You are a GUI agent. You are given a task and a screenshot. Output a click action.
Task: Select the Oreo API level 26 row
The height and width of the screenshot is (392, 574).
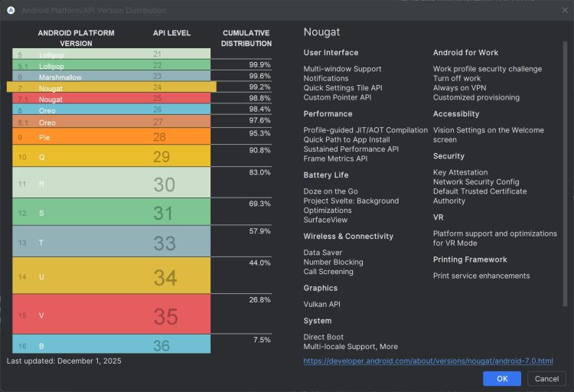coord(111,110)
